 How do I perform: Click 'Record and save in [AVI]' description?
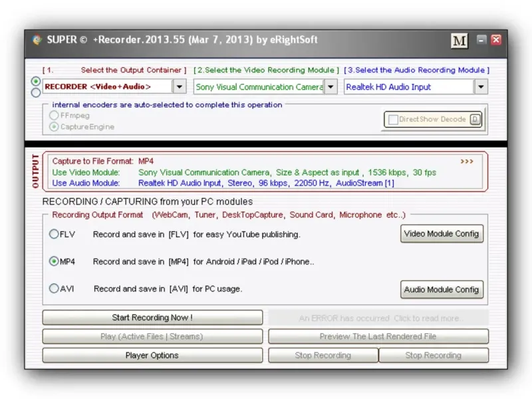coord(168,289)
